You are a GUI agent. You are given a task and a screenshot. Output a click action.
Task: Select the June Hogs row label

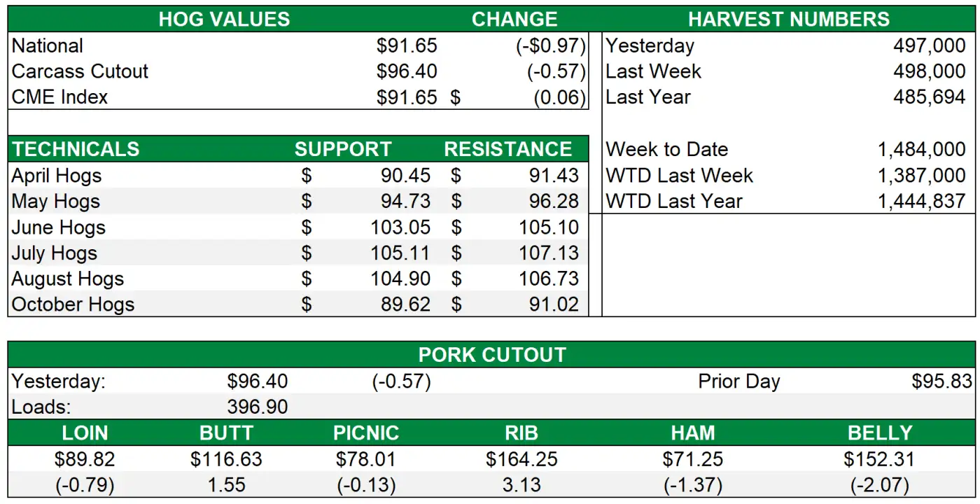[59, 227]
